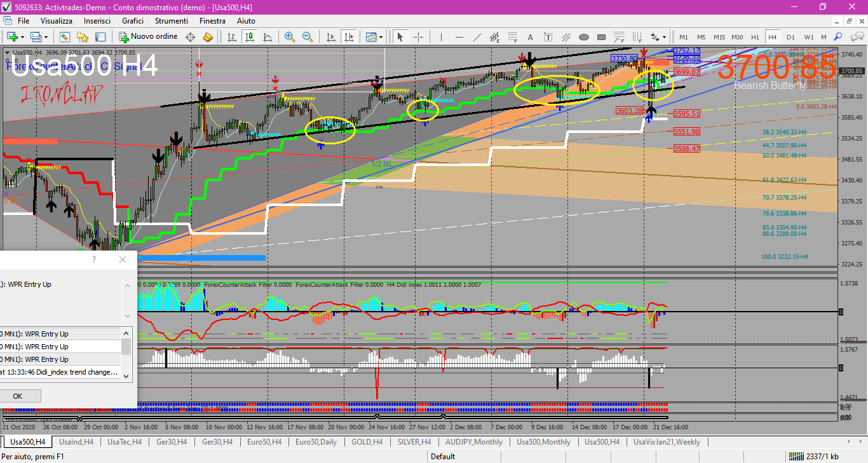
Task: Open the File menu
Action: point(24,21)
